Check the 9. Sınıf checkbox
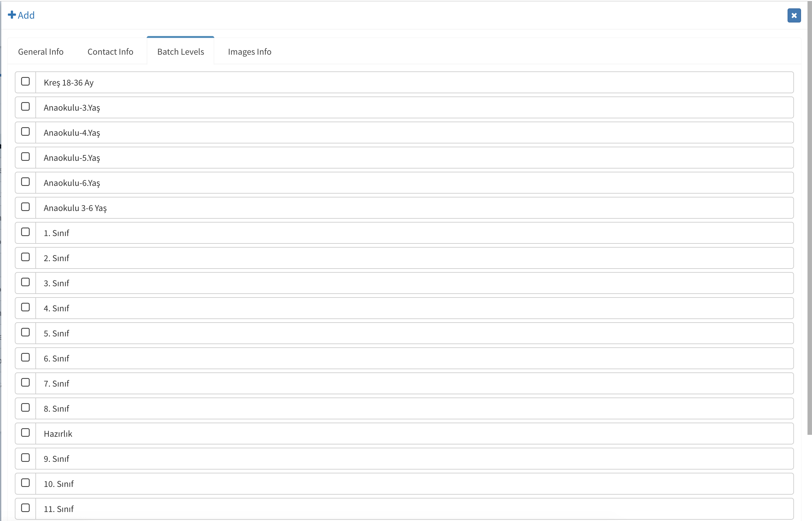Image resolution: width=812 pixels, height=521 pixels. 25,458
